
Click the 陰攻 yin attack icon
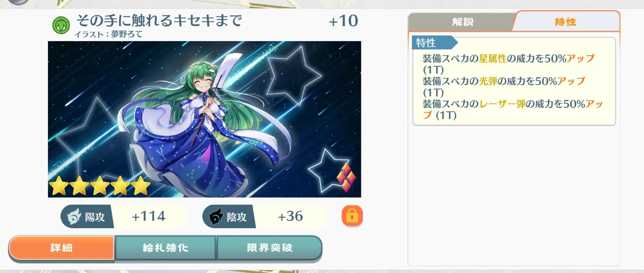(x=216, y=217)
